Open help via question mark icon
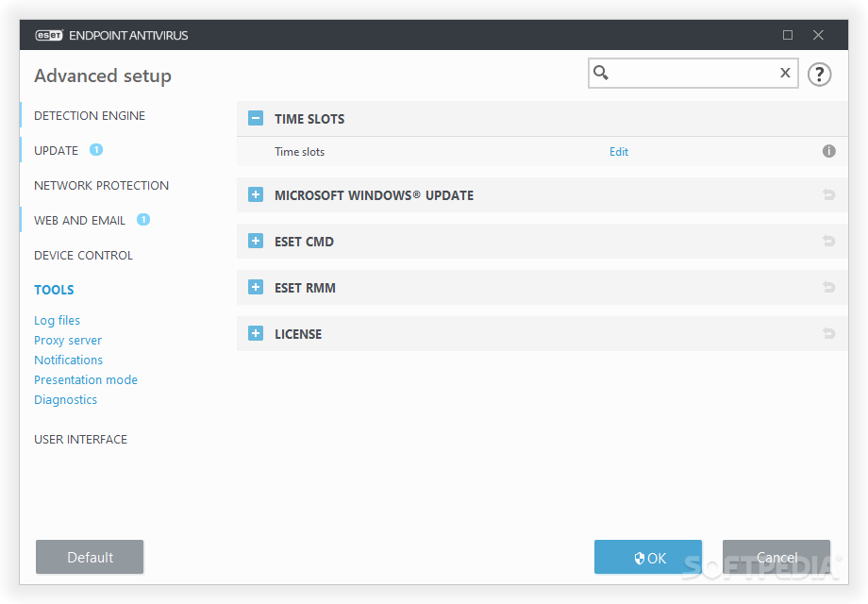Screen dimensions: 868x604 [x=819, y=75]
